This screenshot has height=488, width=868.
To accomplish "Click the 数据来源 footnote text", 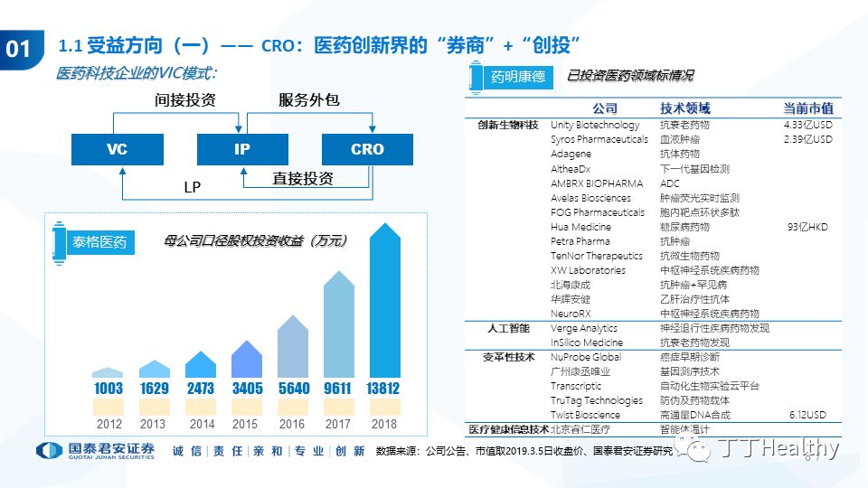I will [x=524, y=451].
